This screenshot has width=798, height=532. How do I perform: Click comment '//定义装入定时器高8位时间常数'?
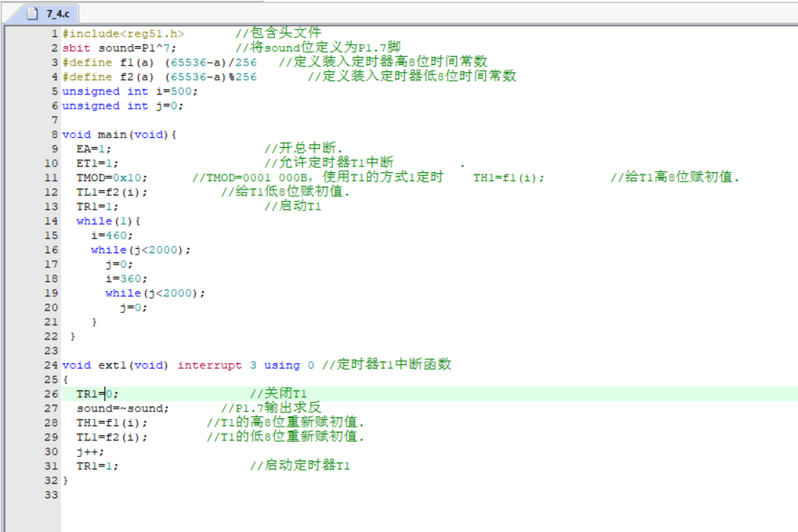(x=383, y=61)
